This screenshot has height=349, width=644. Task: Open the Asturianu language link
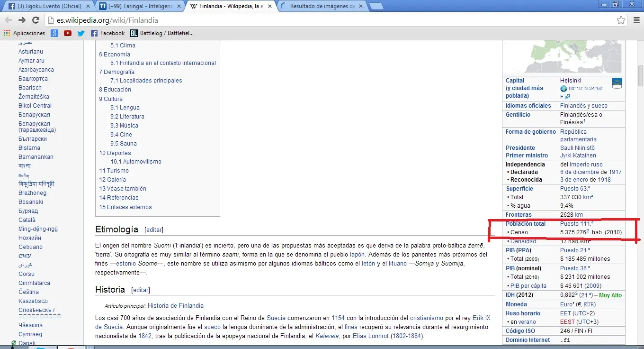pos(31,52)
